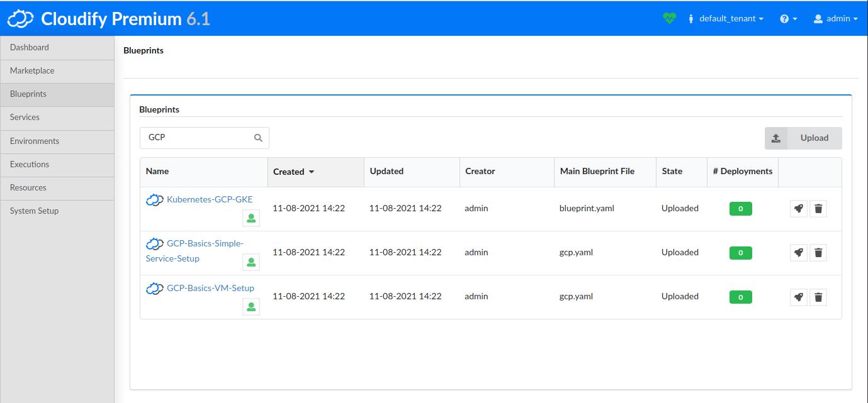Click the rocket deploy icon for GCP-Basics-Simple-Service-Setup
The image size is (868, 403).
click(x=798, y=252)
